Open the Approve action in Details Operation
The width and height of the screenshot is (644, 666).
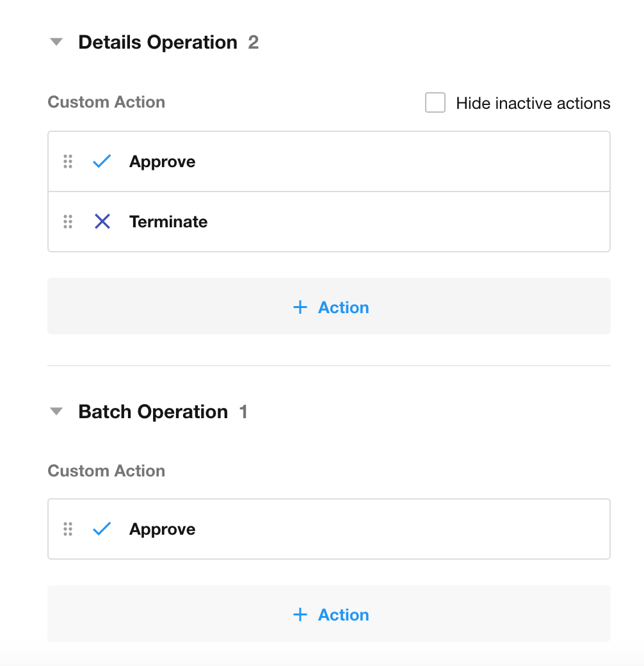163,161
